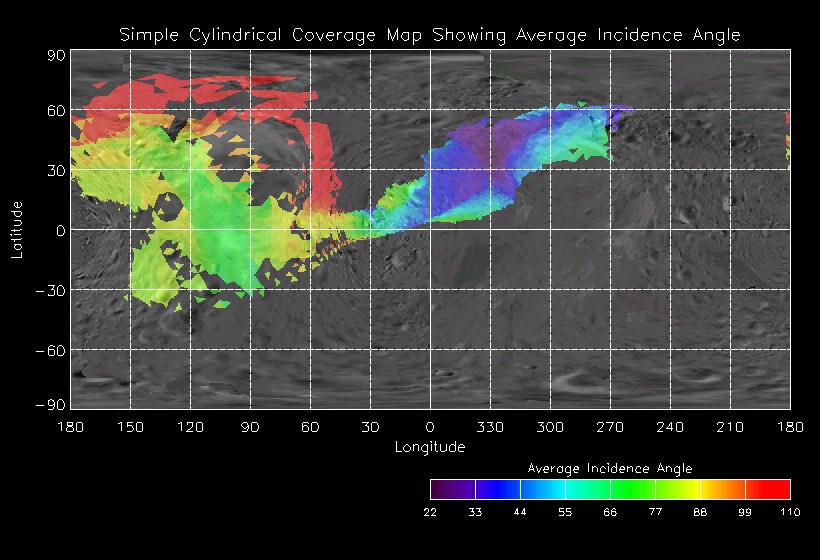Viewport: 820px width, 560px height.
Task: Click latitude tick label '-30'
Action: 50,291
